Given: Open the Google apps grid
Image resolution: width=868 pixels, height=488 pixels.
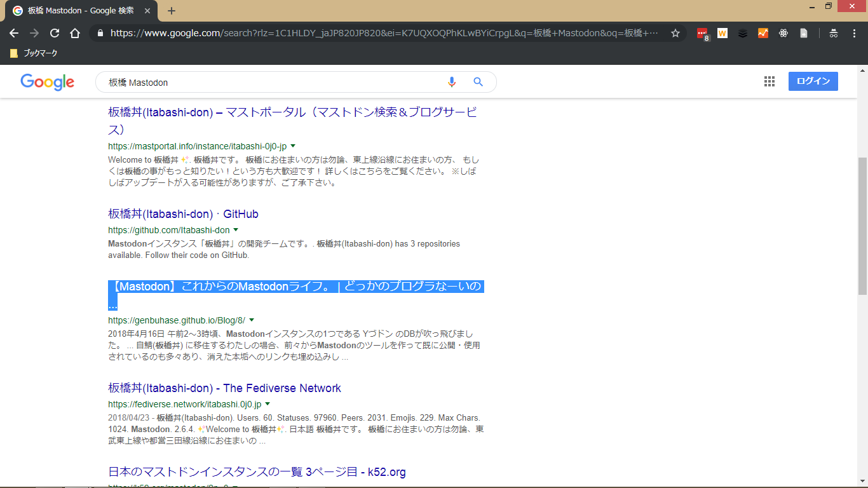Looking at the screenshot, I should pos(770,81).
